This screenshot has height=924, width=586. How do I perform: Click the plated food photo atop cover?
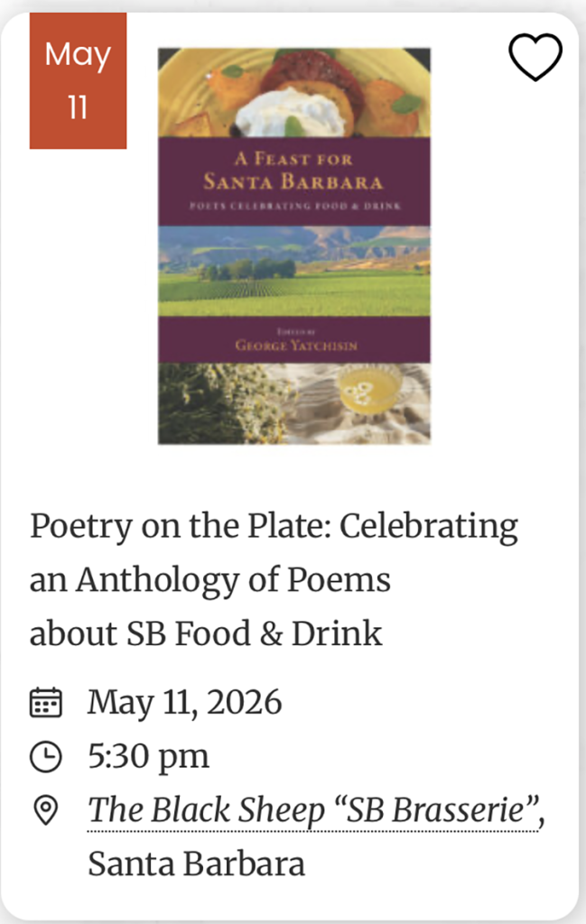(x=294, y=92)
